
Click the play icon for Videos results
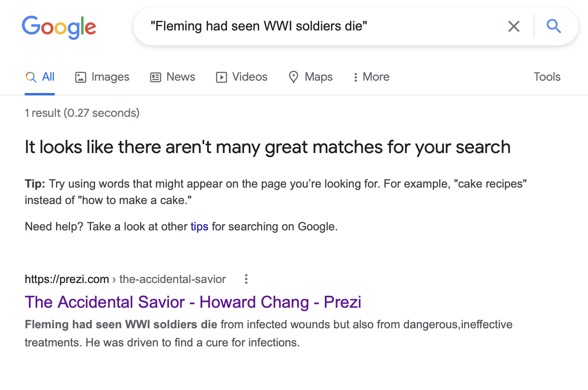point(222,77)
